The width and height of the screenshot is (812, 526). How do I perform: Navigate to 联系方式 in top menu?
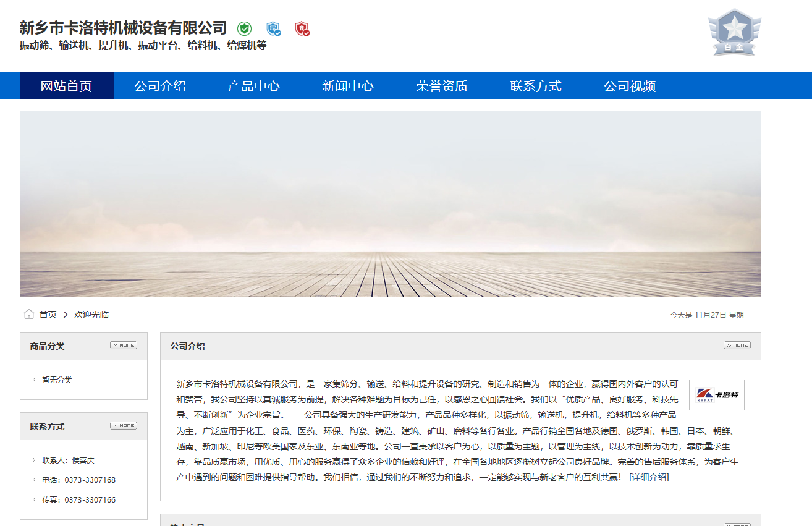[536, 86]
